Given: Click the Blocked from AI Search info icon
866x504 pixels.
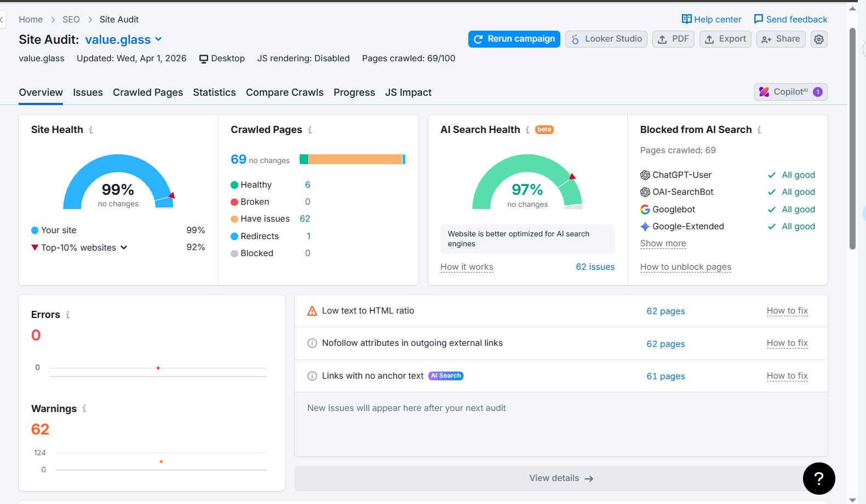Looking at the screenshot, I should 759,130.
